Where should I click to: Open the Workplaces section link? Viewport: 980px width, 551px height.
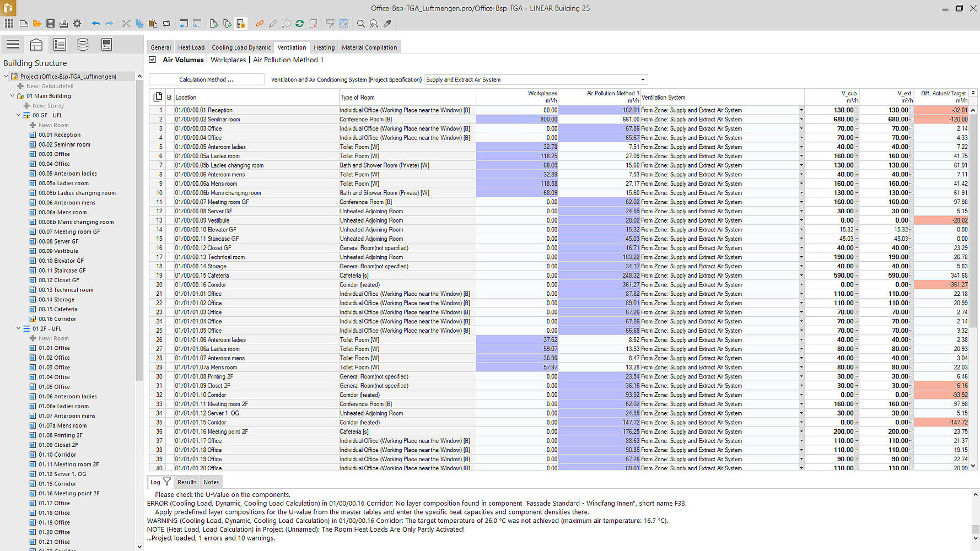pyautogui.click(x=228, y=60)
